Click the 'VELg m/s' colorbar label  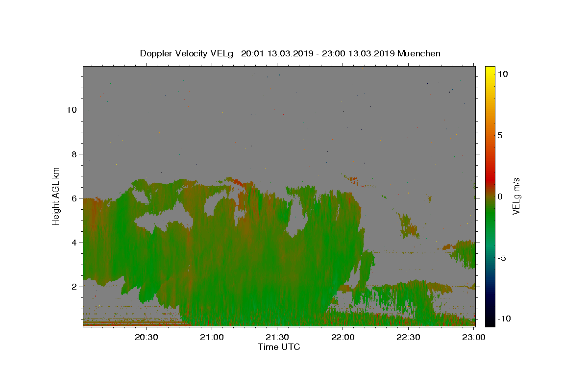coord(516,196)
